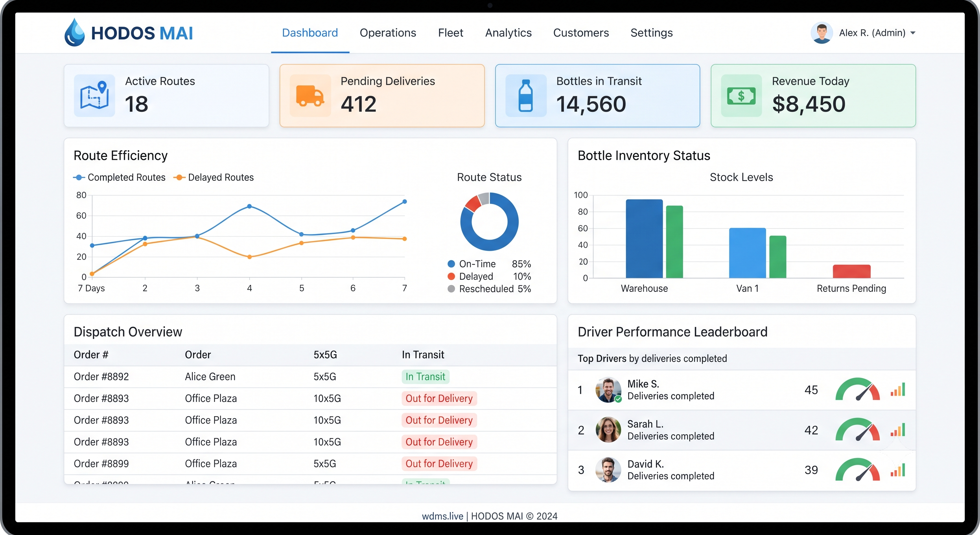Click the Completed Routes point at day 7
Screen dimensions: 980x535
tap(404, 202)
